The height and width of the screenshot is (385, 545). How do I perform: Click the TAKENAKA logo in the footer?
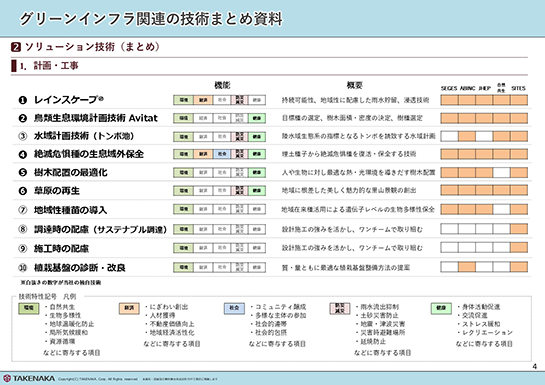pyautogui.click(x=29, y=378)
